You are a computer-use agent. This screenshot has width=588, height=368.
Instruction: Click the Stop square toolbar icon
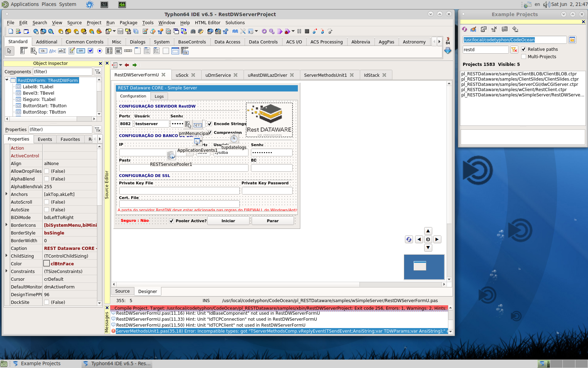click(x=307, y=31)
